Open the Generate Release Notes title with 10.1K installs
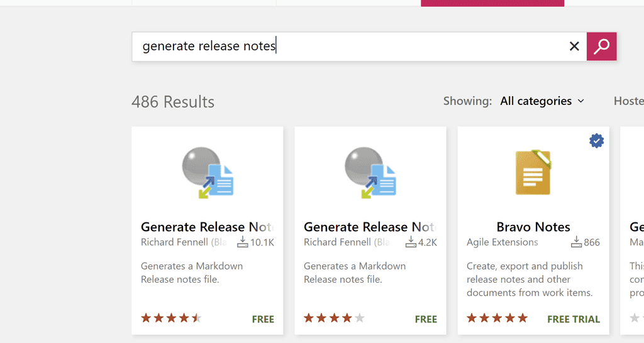Screen dimensions: 644x343 pos(208,227)
